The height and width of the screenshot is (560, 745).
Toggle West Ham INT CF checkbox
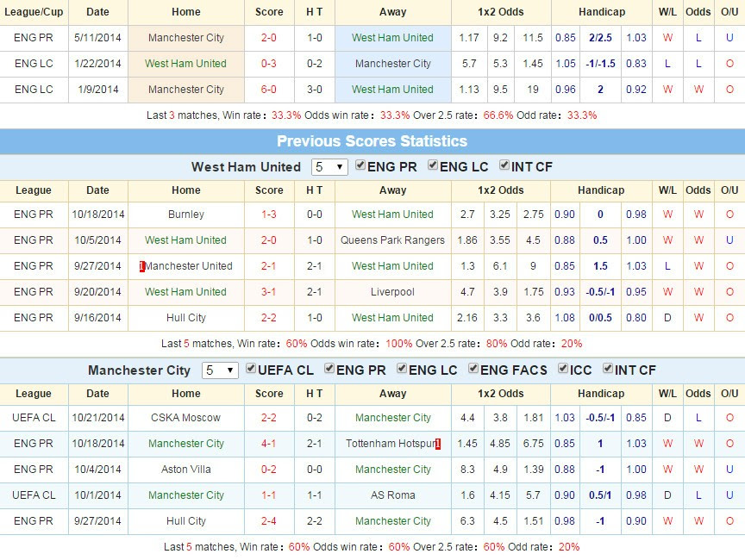504,165
